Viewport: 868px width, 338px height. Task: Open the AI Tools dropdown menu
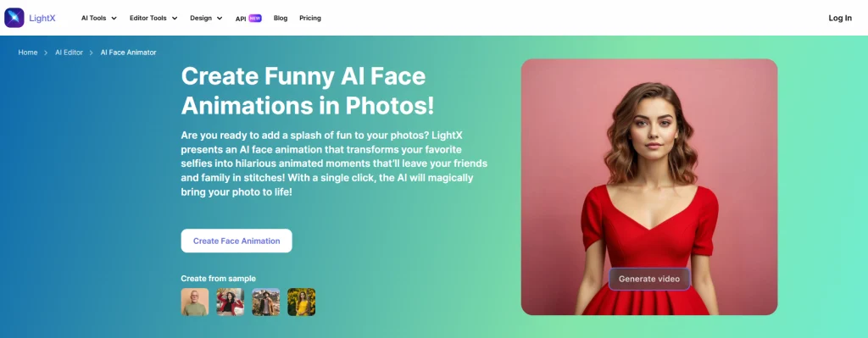click(99, 19)
